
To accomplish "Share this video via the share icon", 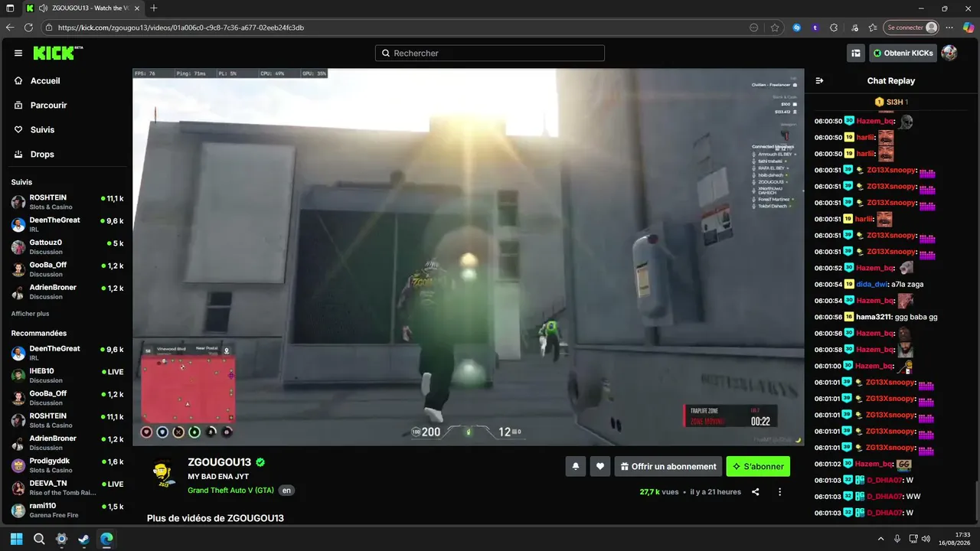I will [x=756, y=492].
